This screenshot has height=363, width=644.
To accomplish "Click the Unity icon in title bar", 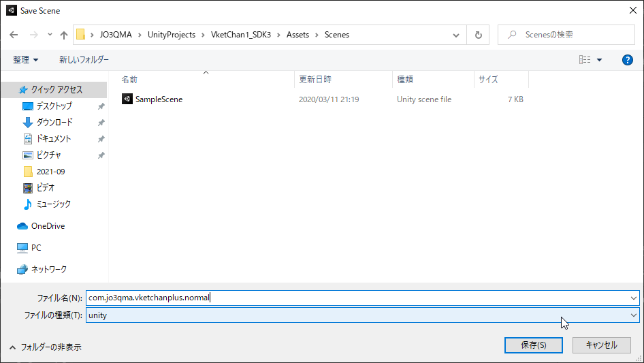I will point(12,10).
